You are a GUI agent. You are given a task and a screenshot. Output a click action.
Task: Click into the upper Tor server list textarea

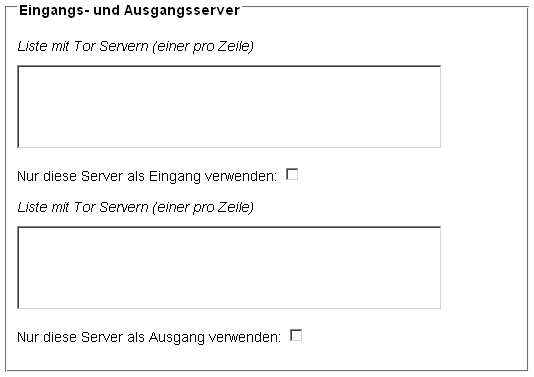(x=229, y=107)
